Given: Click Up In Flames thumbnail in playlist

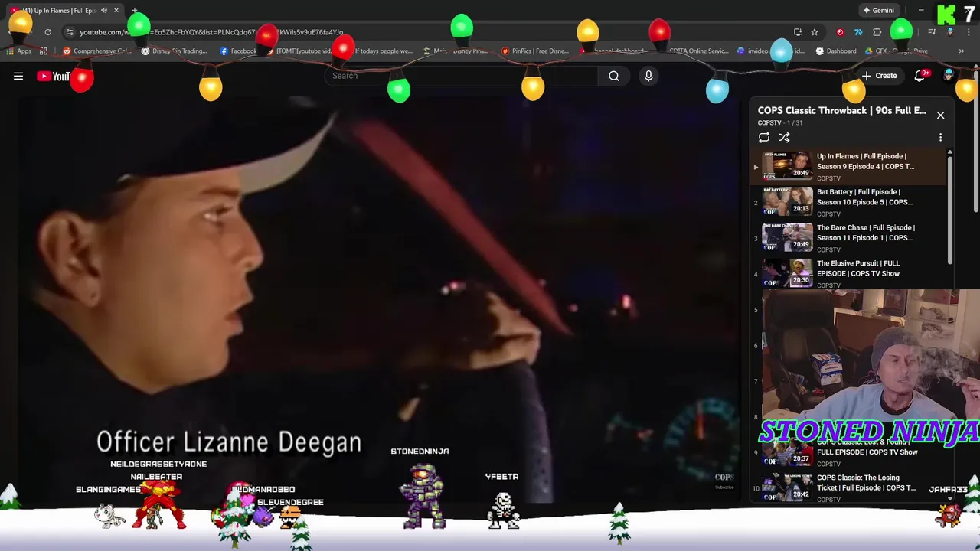Looking at the screenshot, I should (787, 165).
